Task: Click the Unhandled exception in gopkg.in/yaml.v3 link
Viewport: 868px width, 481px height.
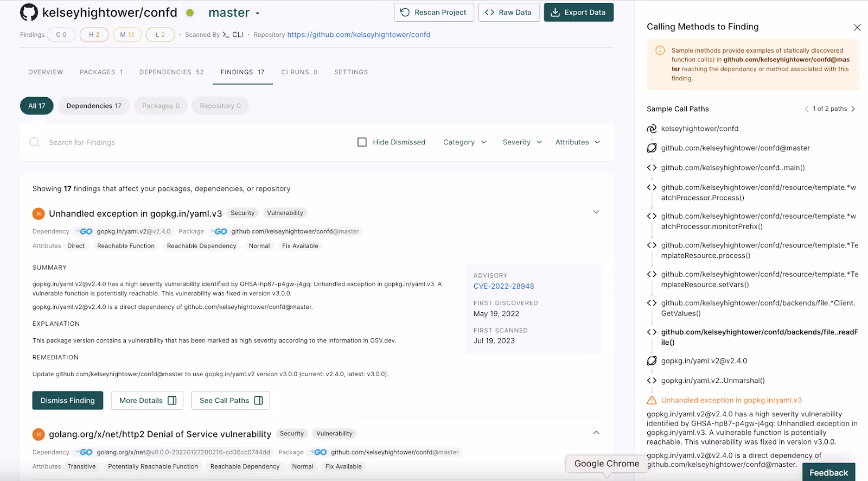Action: 731,400
